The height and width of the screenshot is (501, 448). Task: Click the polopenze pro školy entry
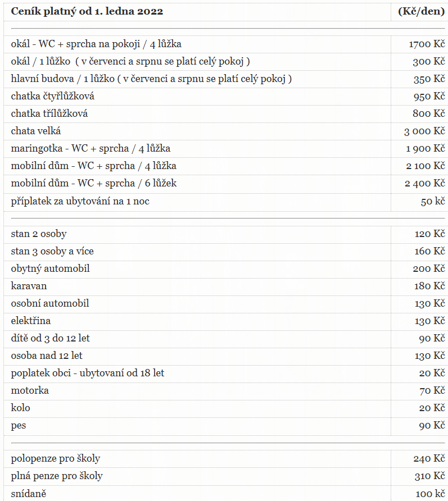click(x=56, y=459)
